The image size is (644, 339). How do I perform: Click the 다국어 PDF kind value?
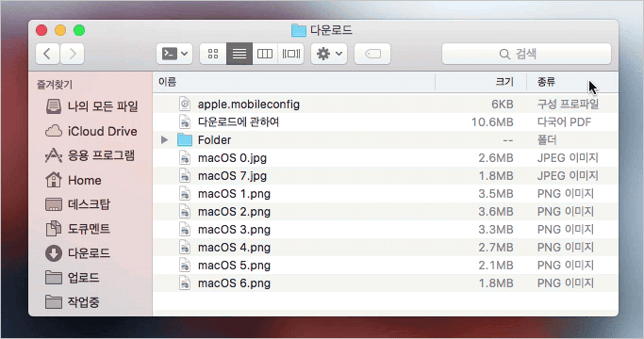pyautogui.click(x=564, y=122)
